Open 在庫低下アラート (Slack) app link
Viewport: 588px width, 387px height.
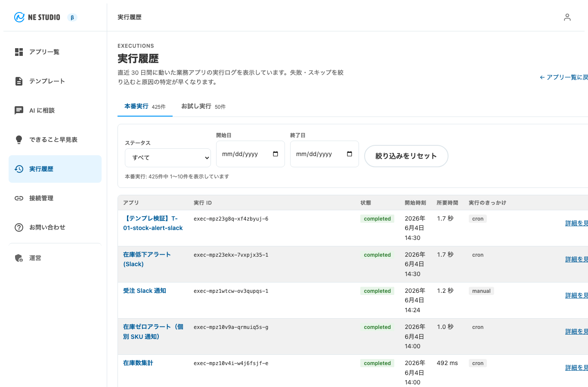click(x=147, y=259)
